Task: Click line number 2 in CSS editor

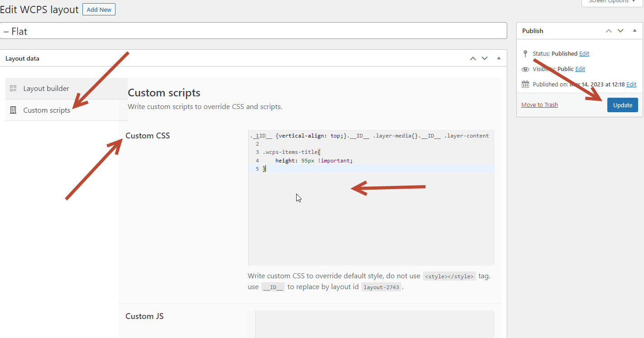Action: tap(257, 144)
